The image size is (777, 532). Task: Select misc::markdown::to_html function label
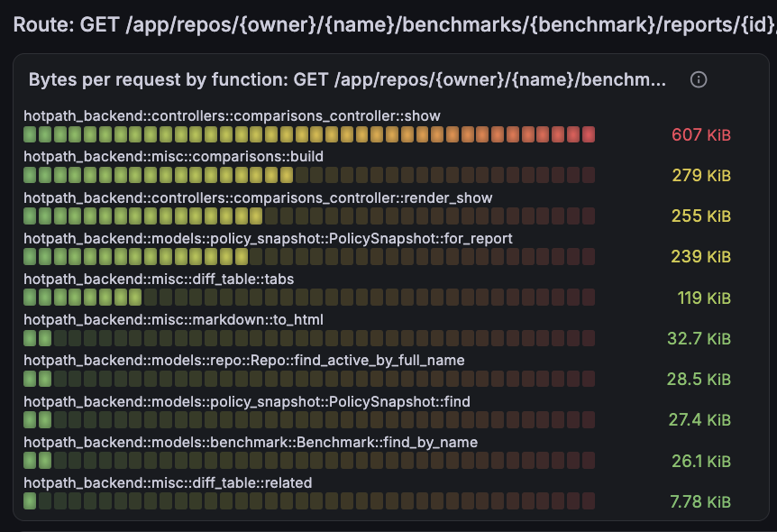point(173,320)
